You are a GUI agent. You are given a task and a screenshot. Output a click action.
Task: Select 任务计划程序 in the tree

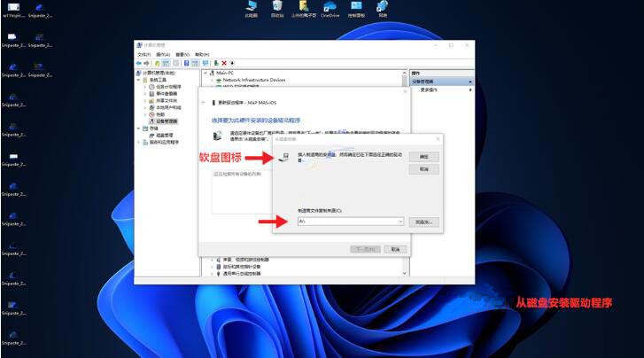165,87
